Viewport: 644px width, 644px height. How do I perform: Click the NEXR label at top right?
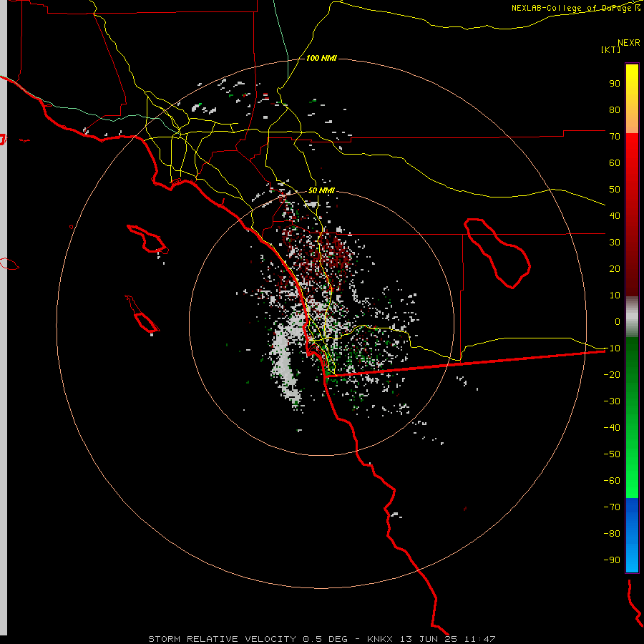[x=629, y=43]
